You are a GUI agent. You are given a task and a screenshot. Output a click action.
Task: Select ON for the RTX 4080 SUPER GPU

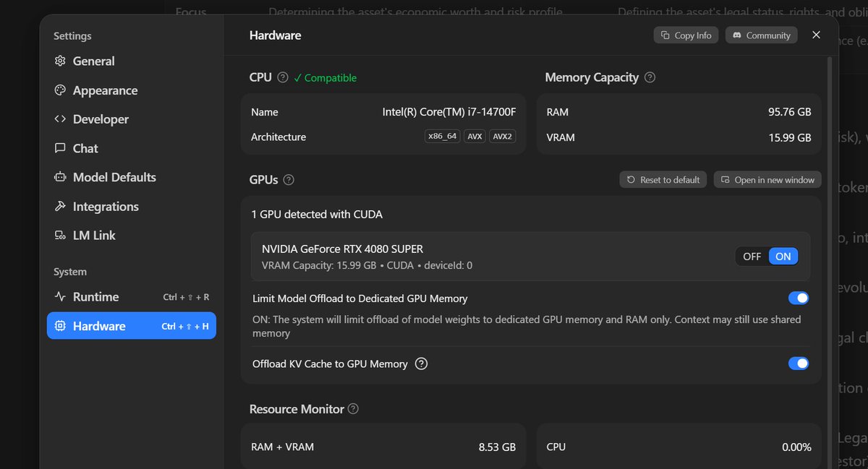tap(783, 256)
